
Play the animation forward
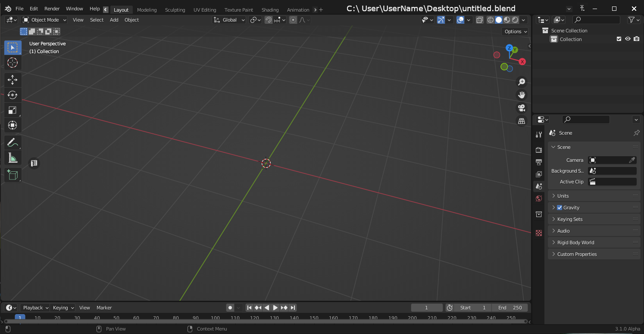point(275,308)
